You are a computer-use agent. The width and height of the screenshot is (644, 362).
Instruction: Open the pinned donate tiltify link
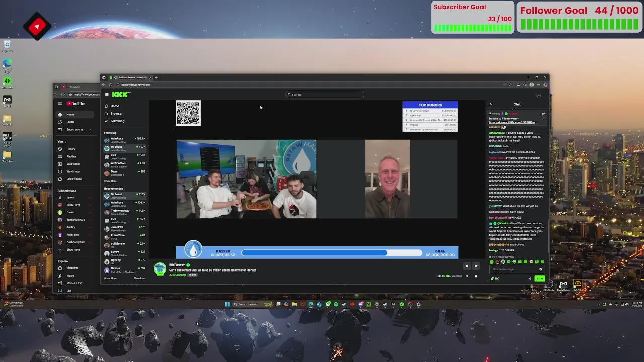(x=513, y=122)
